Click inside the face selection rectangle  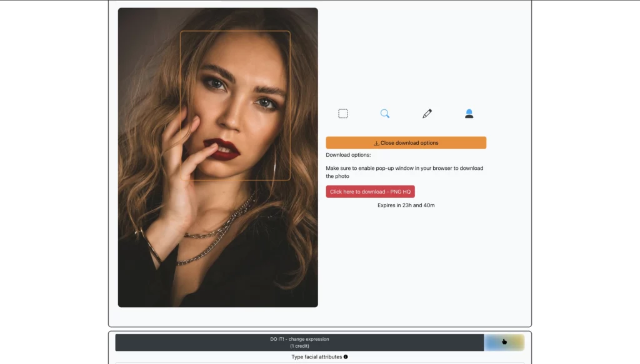click(x=236, y=106)
